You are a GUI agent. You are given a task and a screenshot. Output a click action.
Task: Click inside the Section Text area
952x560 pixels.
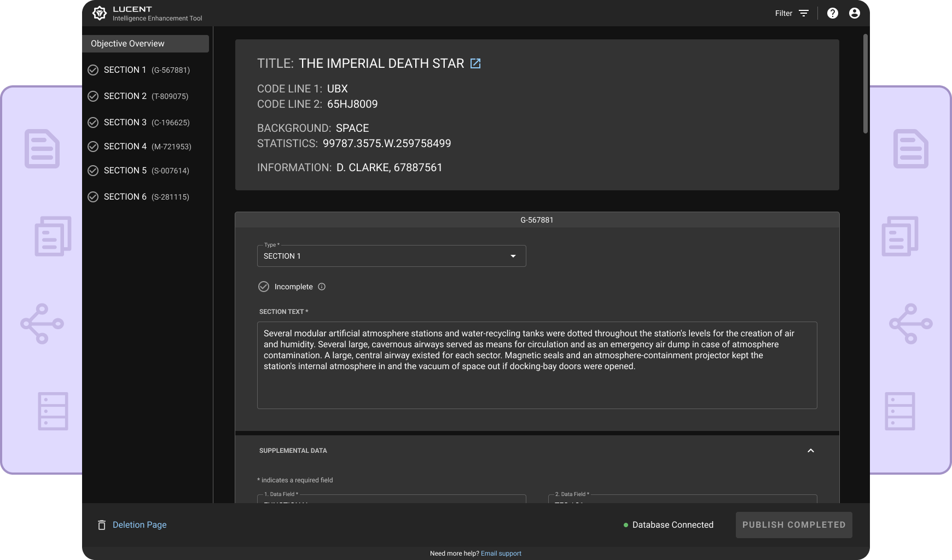click(537, 365)
